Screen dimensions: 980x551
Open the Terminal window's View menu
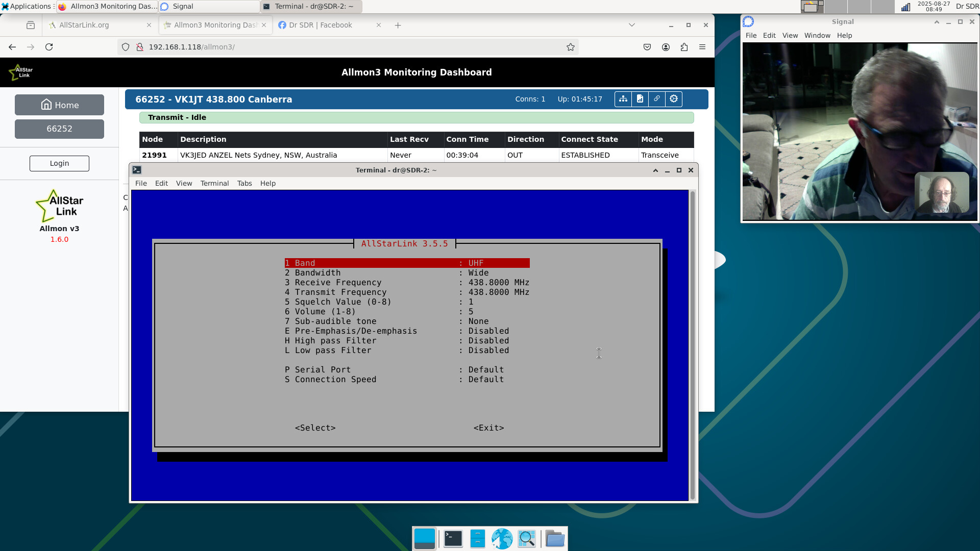(x=184, y=183)
